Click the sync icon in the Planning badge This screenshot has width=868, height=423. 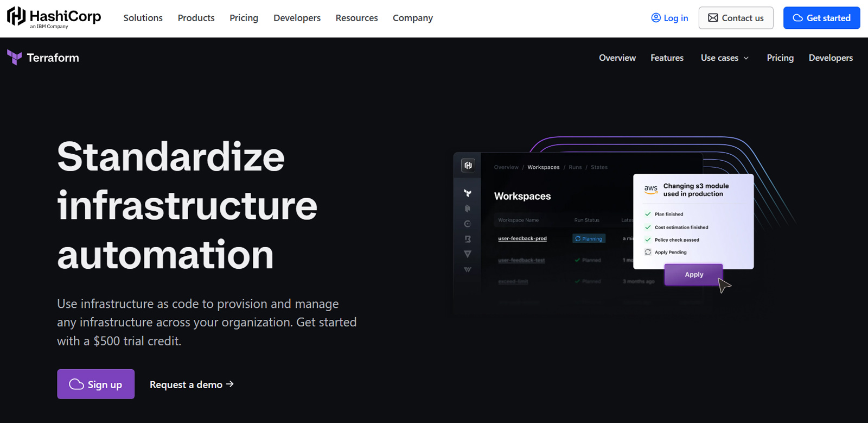coord(578,238)
